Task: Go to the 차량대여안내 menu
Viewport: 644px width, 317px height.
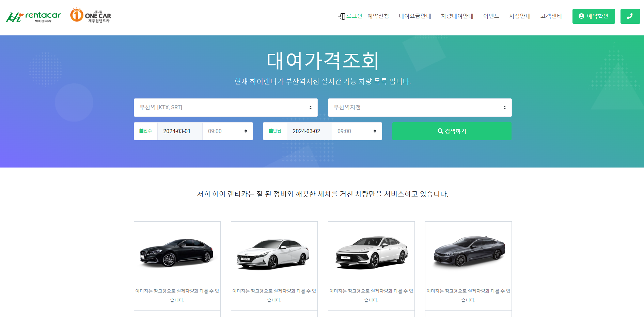Action: (x=457, y=16)
